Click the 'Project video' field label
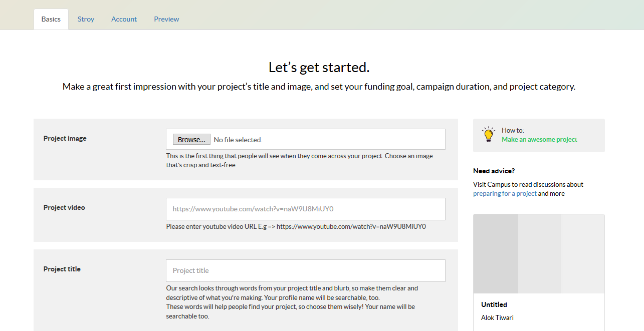This screenshot has height=331, width=644. pyautogui.click(x=64, y=208)
